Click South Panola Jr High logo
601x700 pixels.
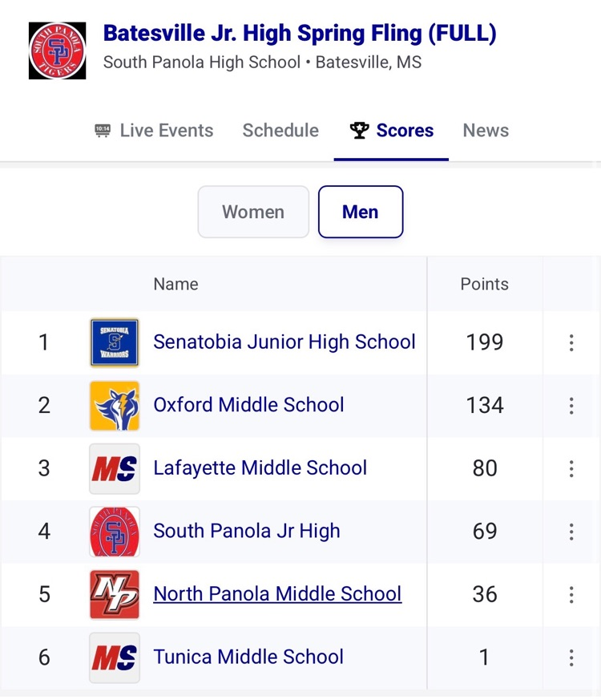click(115, 532)
